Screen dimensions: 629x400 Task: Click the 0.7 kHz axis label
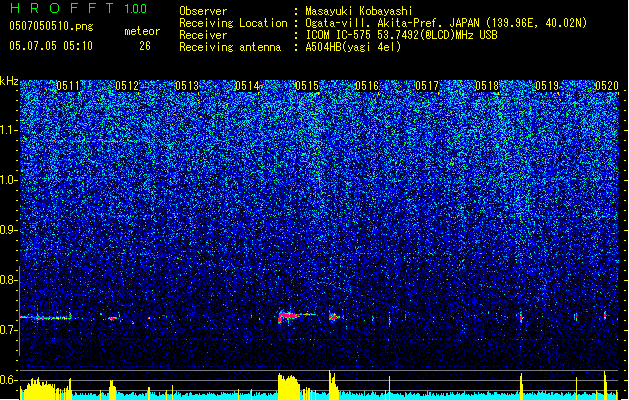[9, 330]
